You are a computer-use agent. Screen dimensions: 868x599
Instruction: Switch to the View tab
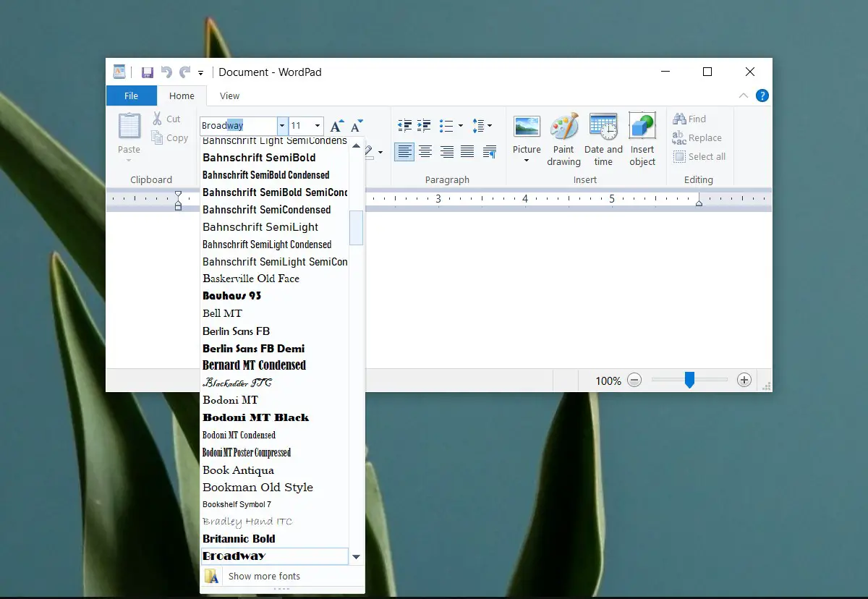(229, 95)
